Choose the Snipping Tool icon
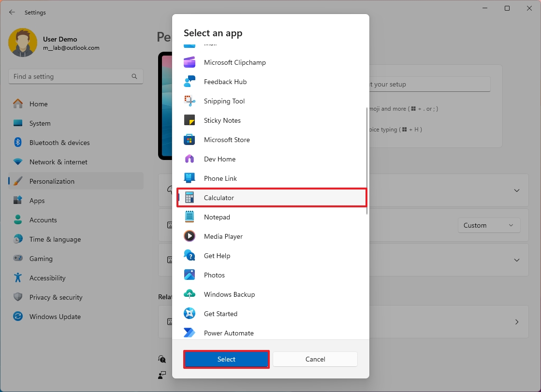 pos(190,101)
